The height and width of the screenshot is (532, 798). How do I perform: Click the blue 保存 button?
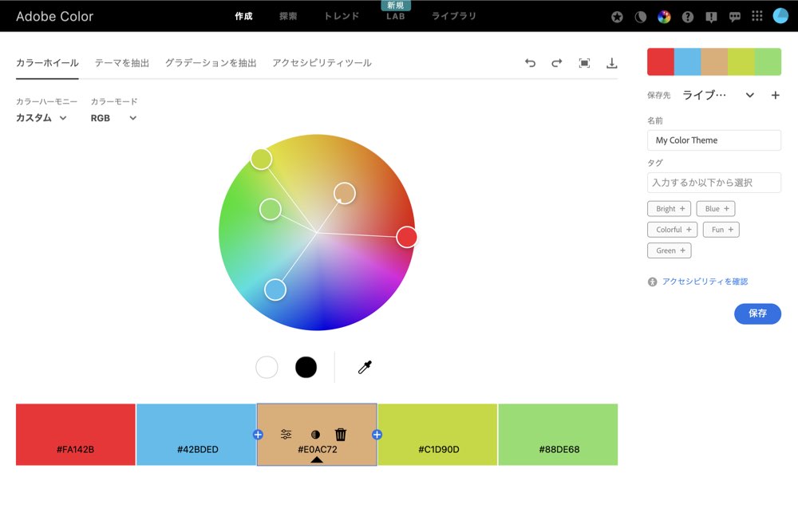point(757,313)
